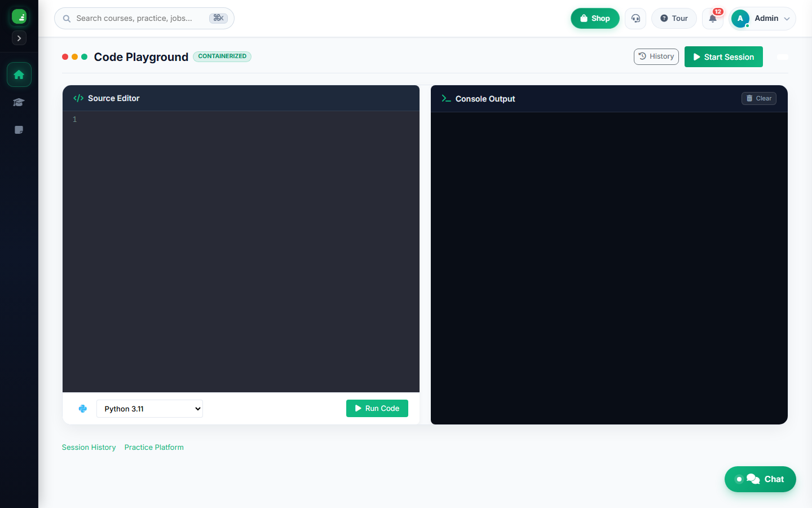The width and height of the screenshot is (812, 508).
Task: Click line 1 in the source editor
Action: [x=241, y=119]
